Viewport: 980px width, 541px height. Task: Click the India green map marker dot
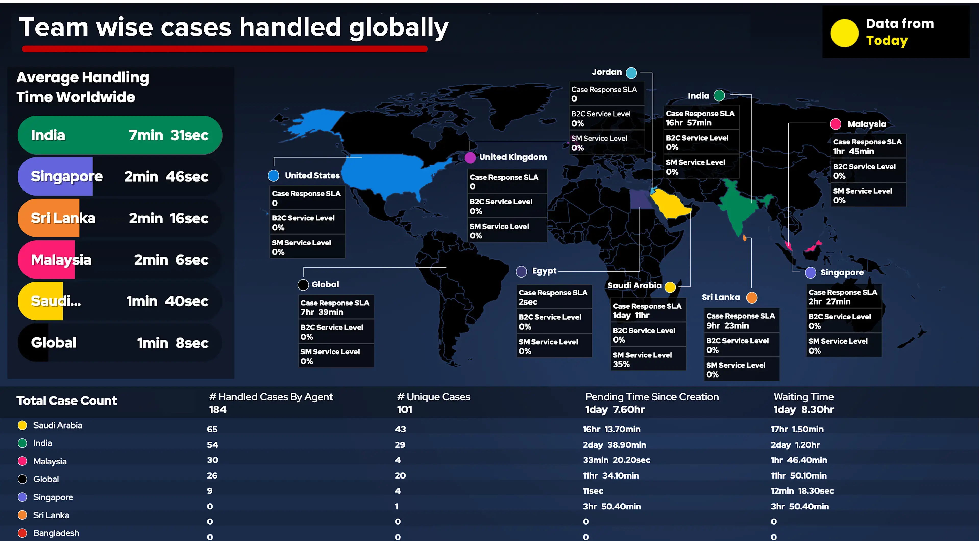(x=719, y=95)
